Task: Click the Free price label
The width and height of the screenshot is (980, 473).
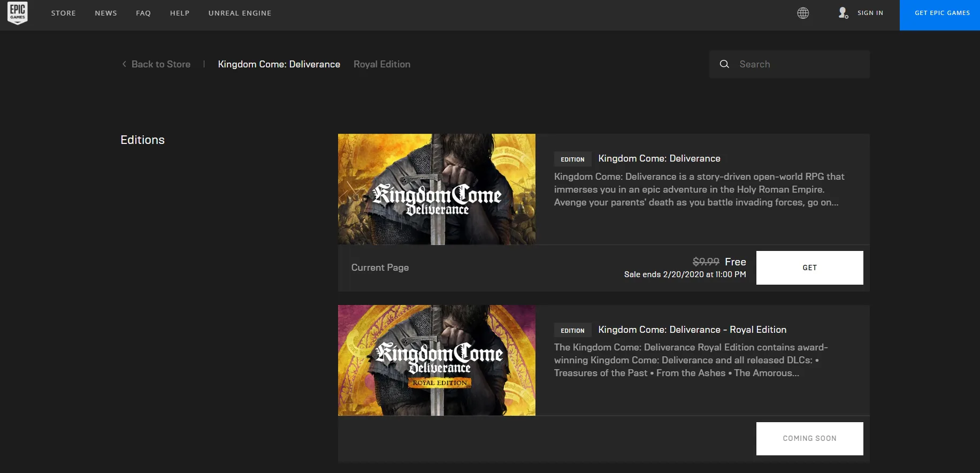Action: coord(736,262)
